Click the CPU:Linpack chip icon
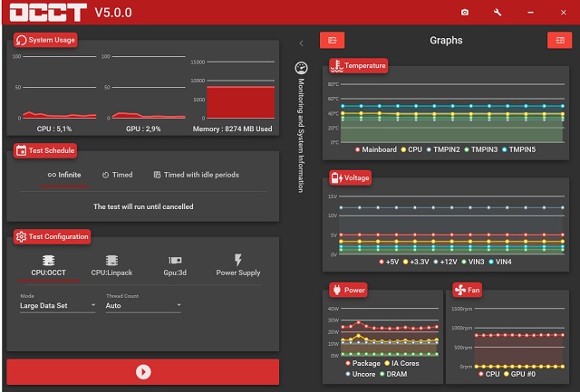The height and width of the screenshot is (392, 580). tap(111, 261)
